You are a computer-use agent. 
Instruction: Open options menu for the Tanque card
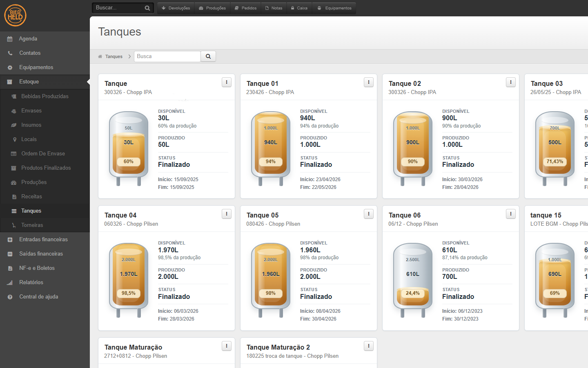(227, 82)
